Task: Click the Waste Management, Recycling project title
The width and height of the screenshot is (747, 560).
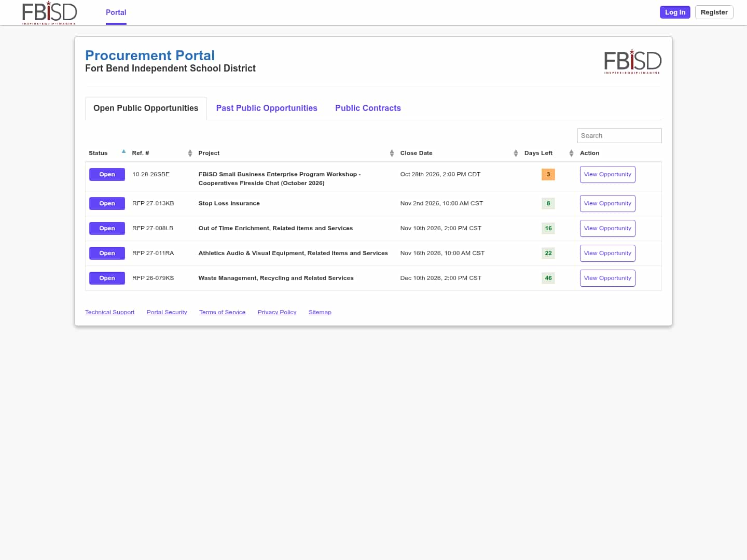Action: [276, 278]
